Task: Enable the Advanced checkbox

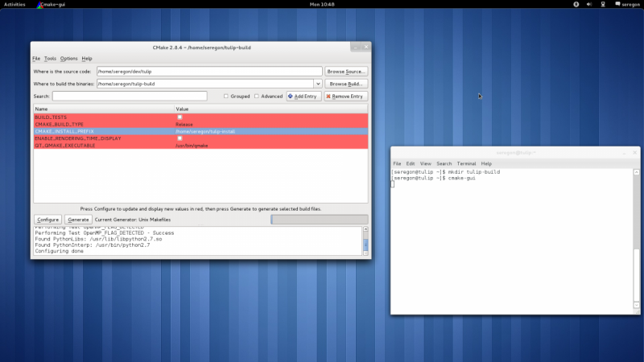Action: pyautogui.click(x=257, y=96)
